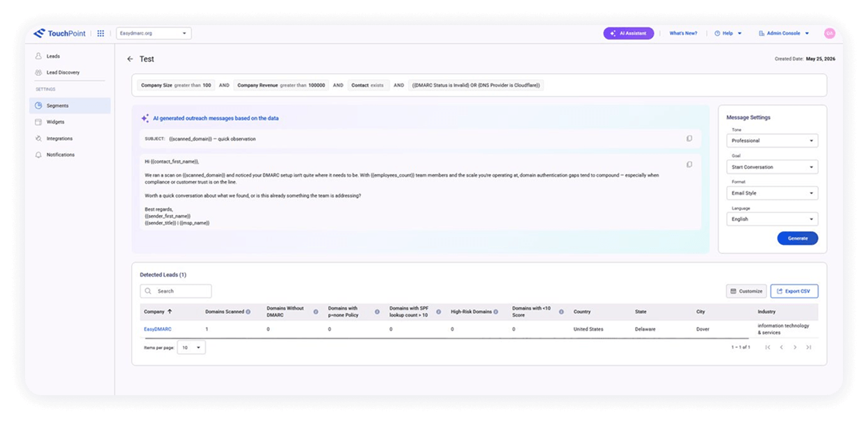
Task: Go back with the arrow next to Test
Action: pyautogui.click(x=130, y=59)
